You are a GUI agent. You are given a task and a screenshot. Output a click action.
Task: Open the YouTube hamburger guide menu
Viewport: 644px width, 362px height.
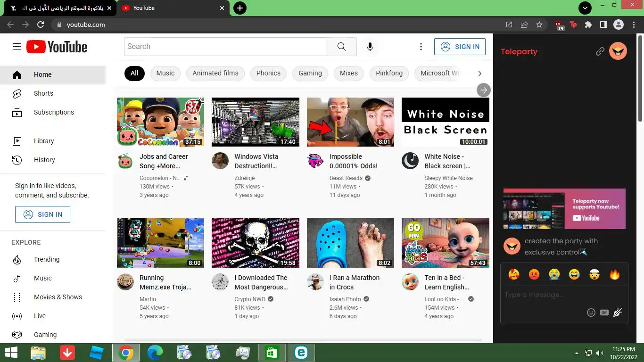[x=17, y=46]
